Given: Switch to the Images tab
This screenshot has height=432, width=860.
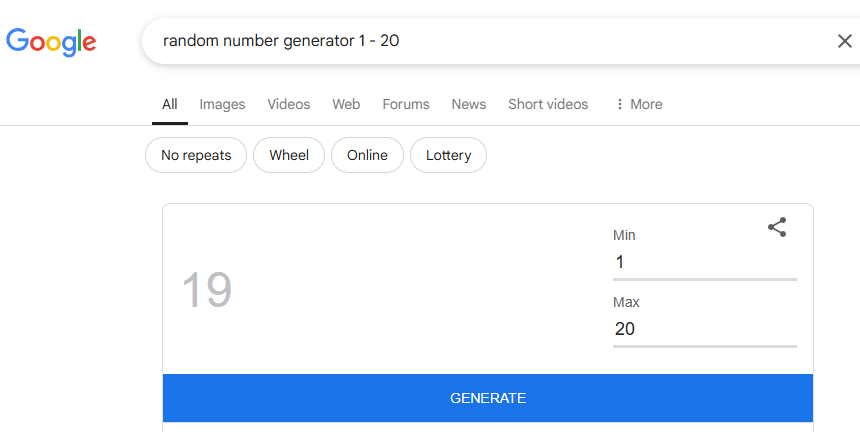Looking at the screenshot, I should click(222, 104).
